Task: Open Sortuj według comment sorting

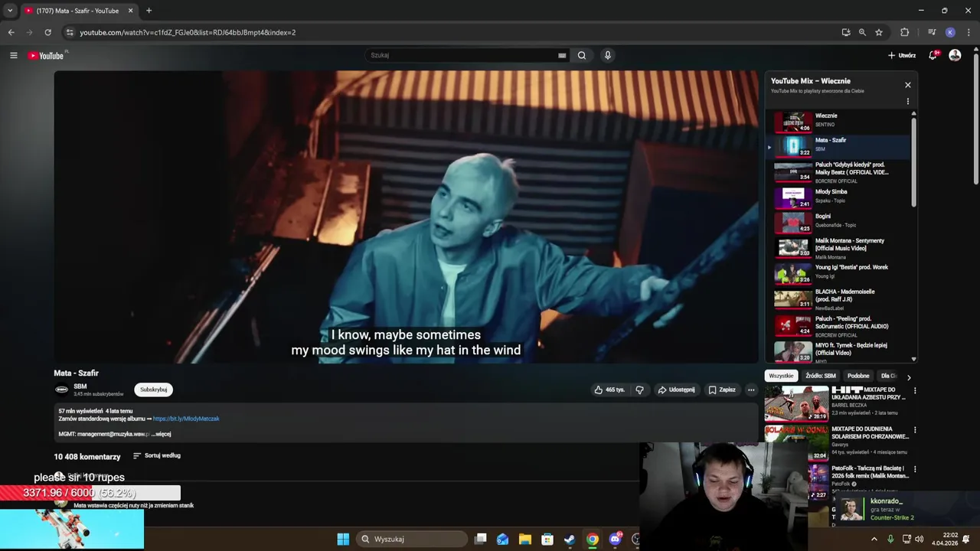Action: click(157, 455)
